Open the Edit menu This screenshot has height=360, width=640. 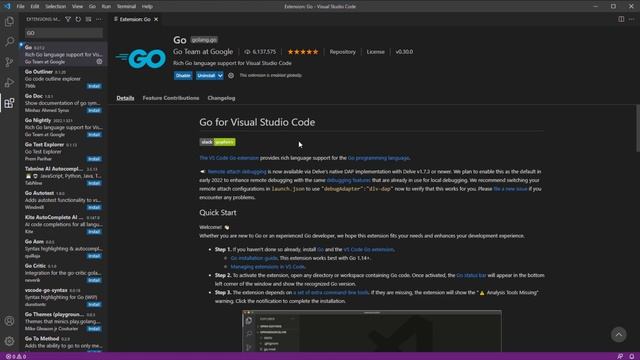[35, 7]
